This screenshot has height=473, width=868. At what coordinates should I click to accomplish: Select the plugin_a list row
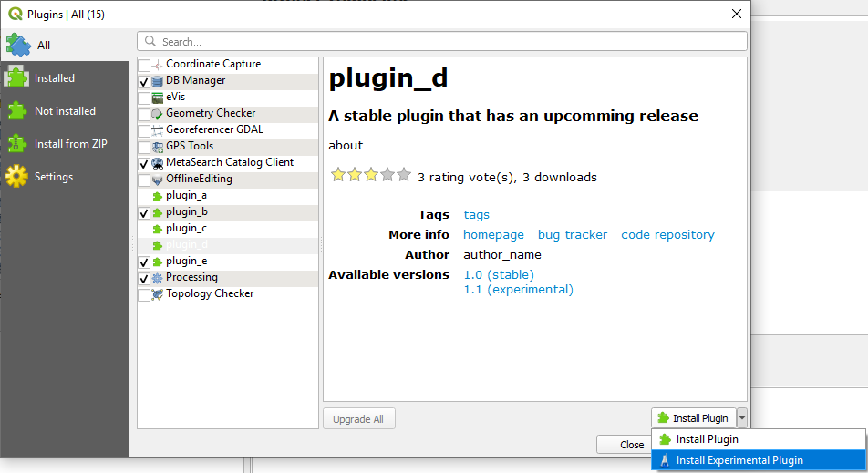[x=228, y=196]
